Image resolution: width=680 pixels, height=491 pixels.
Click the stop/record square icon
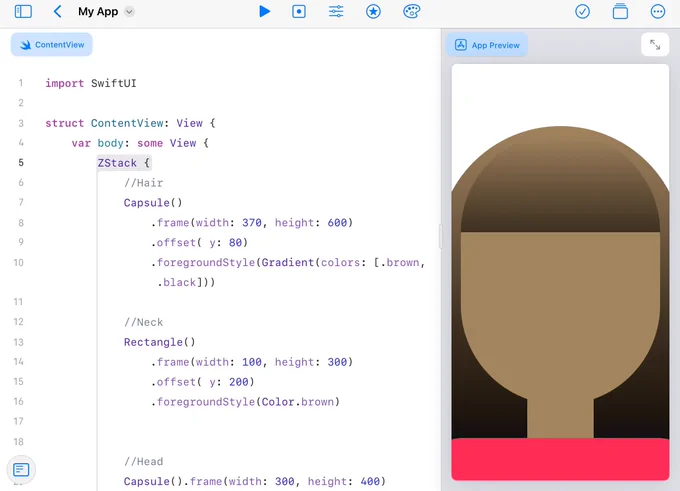(x=299, y=11)
